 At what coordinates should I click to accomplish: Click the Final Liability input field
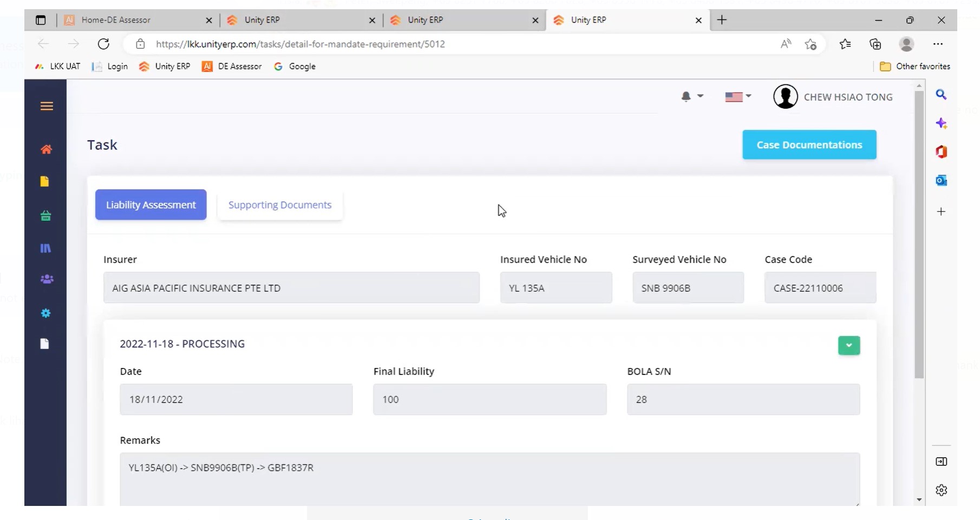pos(489,399)
